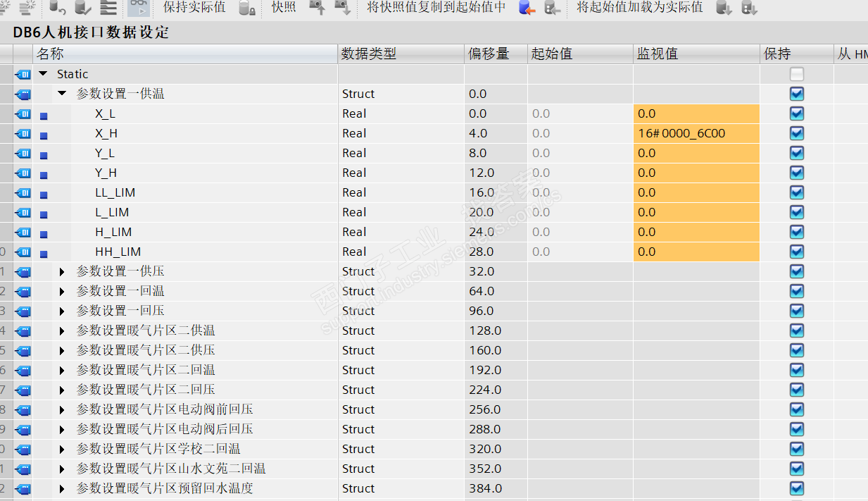This screenshot has width=868, height=501.
Task: Click the tag icon of row Y_L
Action: click(23, 153)
